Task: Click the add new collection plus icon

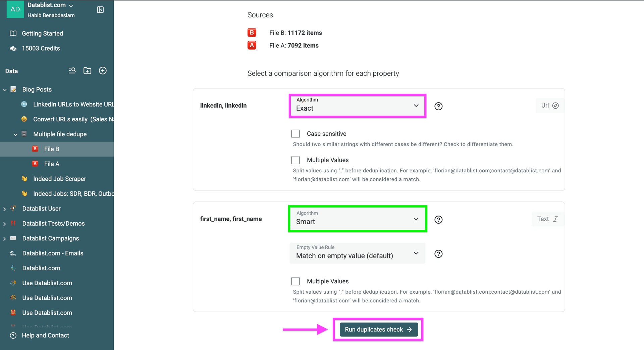Action: [103, 70]
